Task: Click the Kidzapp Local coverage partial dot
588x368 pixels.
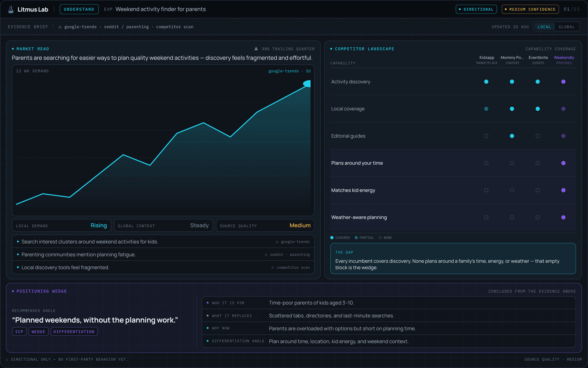Action: (486, 109)
